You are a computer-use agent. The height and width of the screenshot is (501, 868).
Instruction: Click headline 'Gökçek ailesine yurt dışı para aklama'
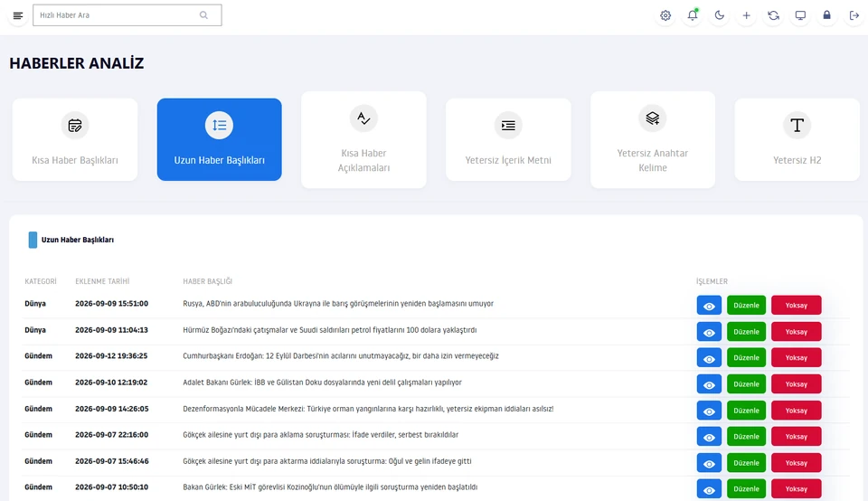(x=320, y=435)
